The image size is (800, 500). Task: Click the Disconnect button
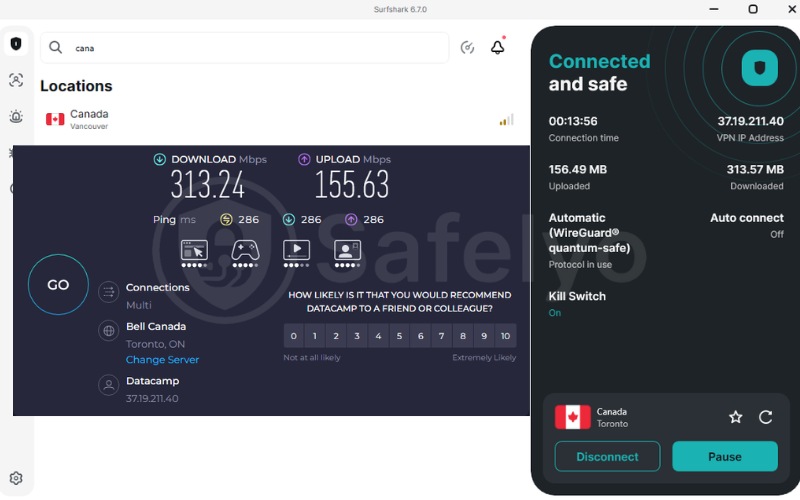coord(607,457)
